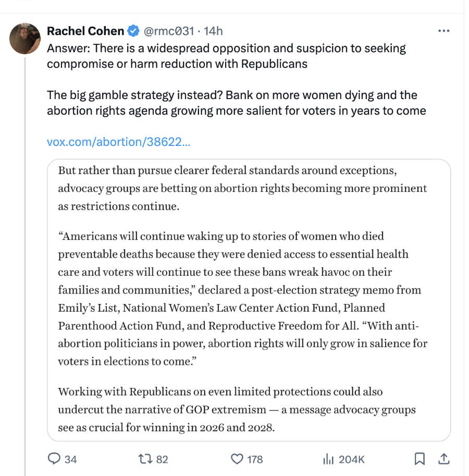This screenshot has height=476, width=469.
Task: Open Rachel Cohen's profile avatar
Action: [25, 39]
